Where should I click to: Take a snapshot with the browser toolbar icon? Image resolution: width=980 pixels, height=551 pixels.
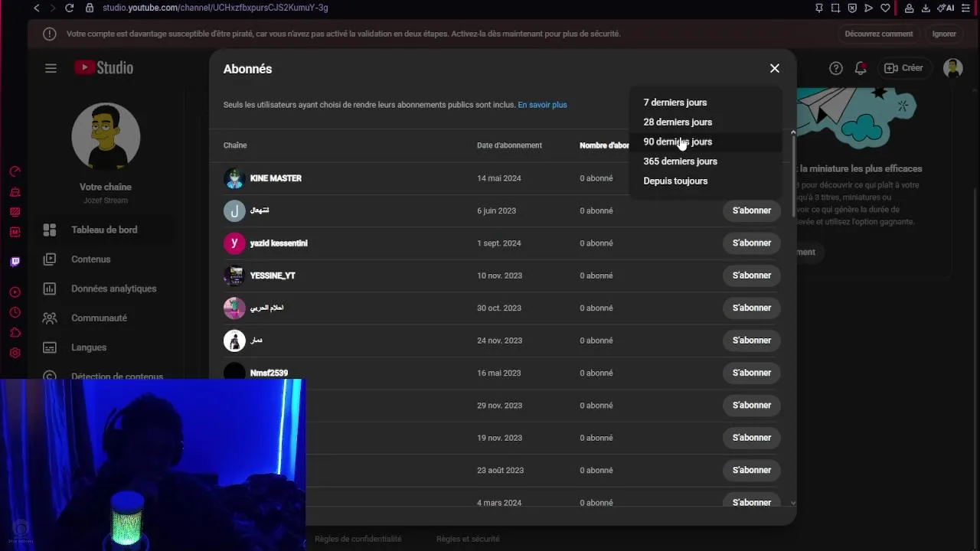tap(835, 8)
